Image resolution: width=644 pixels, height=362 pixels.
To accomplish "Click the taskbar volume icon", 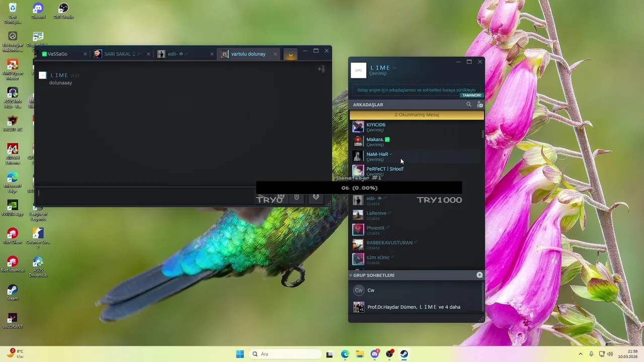I will [x=610, y=354].
